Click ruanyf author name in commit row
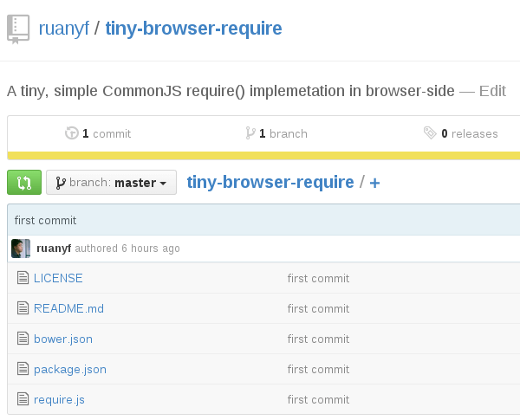 pyautogui.click(x=54, y=249)
